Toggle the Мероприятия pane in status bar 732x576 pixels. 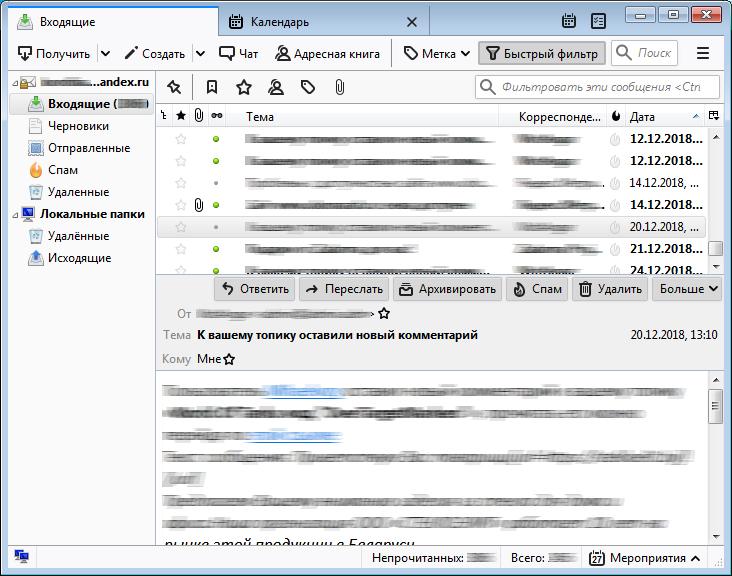tap(645, 558)
